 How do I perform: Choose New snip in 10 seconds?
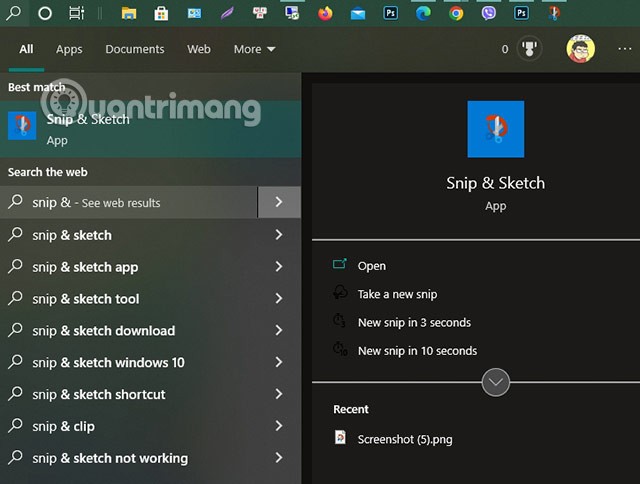click(x=417, y=351)
